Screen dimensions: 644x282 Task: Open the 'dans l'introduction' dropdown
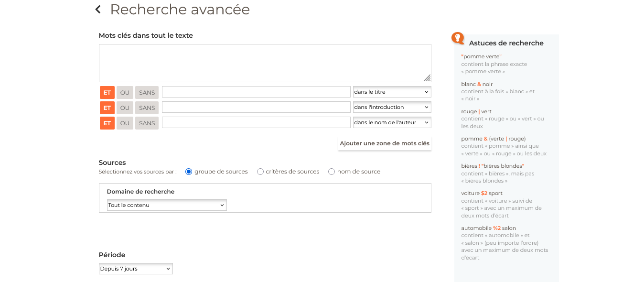pyautogui.click(x=392, y=107)
